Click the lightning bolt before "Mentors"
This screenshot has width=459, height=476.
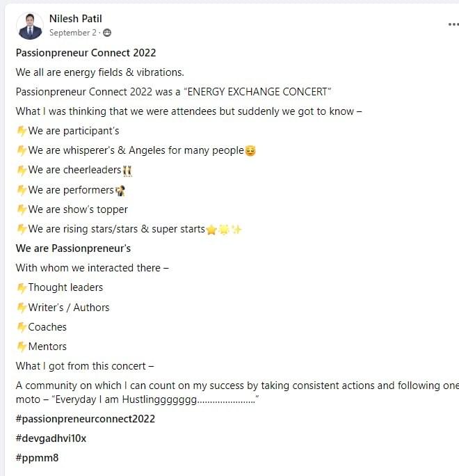click(22, 347)
